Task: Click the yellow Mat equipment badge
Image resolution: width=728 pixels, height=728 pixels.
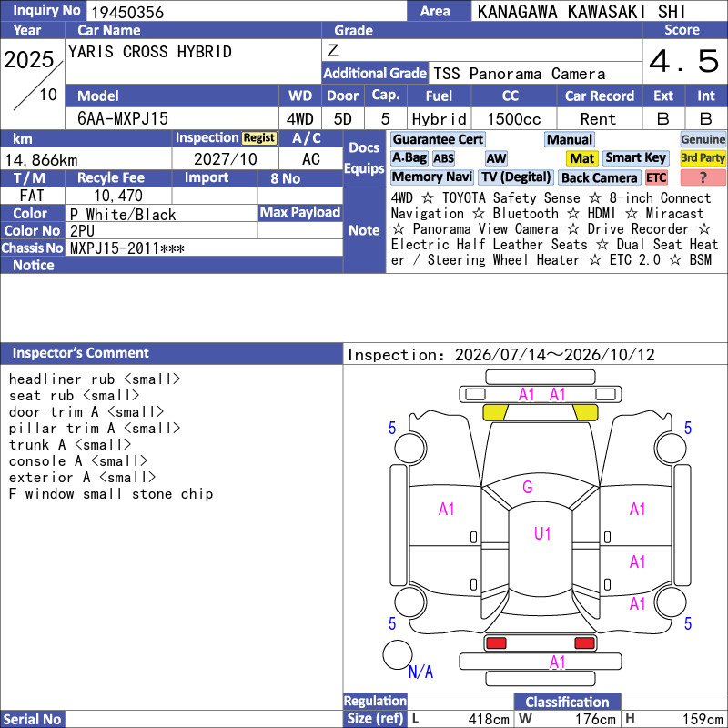Action: pos(581,158)
